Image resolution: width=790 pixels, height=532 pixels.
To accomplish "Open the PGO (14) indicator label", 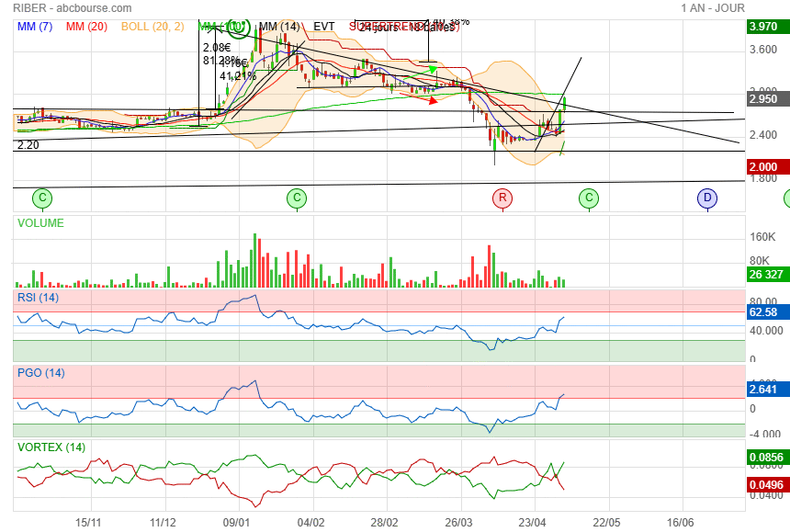I will pyautogui.click(x=41, y=373).
